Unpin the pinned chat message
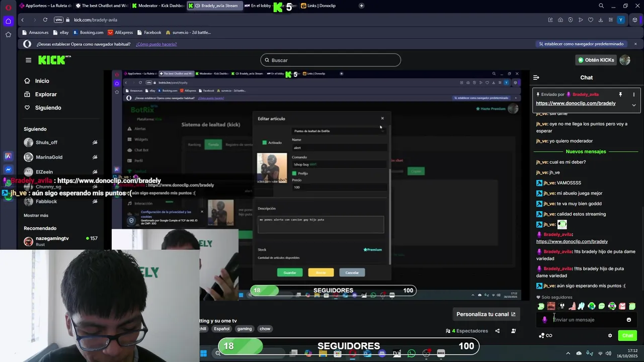The height and width of the screenshot is (362, 644). [620, 95]
